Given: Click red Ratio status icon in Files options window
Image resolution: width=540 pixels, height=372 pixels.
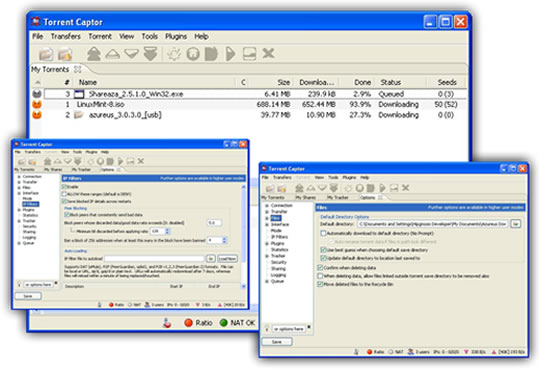Looking at the screenshot, I should tap(370, 352).
